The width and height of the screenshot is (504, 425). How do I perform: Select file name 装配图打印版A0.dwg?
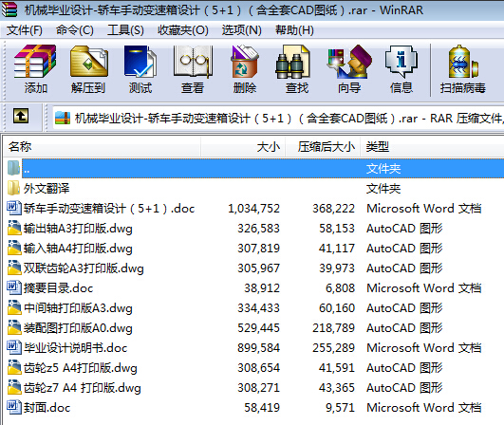click(x=78, y=328)
